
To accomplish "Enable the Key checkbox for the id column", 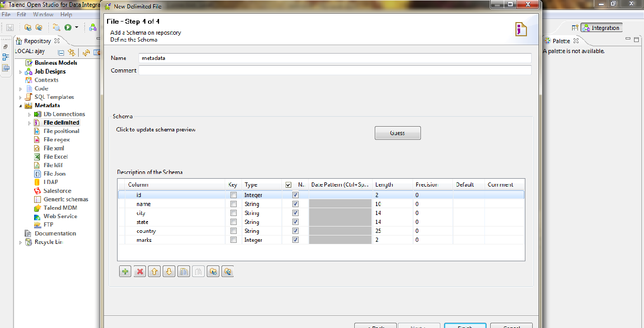I will point(233,194).
